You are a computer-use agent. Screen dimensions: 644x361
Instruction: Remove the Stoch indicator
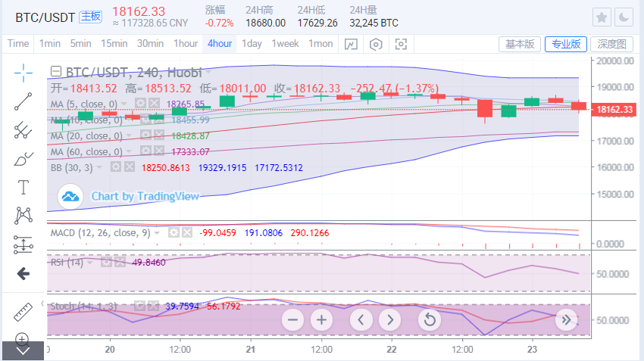[x=153, y=306]
